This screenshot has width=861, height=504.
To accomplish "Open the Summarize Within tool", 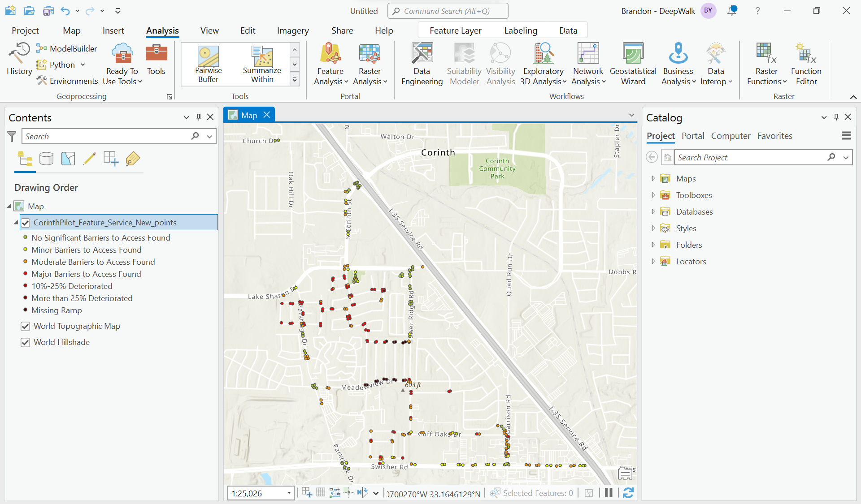I will click(x=262, y=63).
